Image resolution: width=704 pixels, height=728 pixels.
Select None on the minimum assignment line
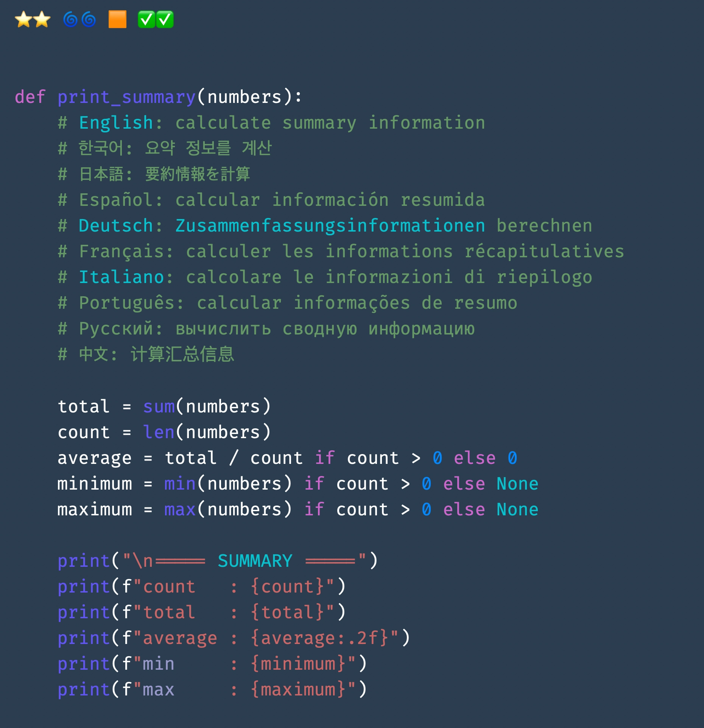click(518, 483)
